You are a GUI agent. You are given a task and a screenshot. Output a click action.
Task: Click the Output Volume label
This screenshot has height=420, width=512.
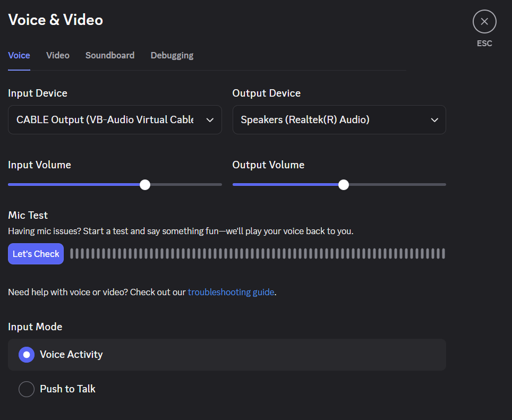268,165
